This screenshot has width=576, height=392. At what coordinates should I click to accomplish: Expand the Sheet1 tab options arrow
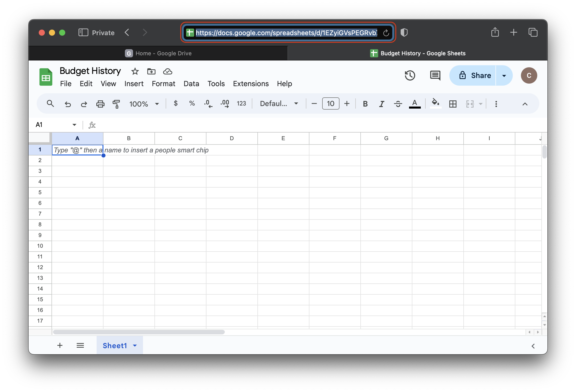coord(135,346)
